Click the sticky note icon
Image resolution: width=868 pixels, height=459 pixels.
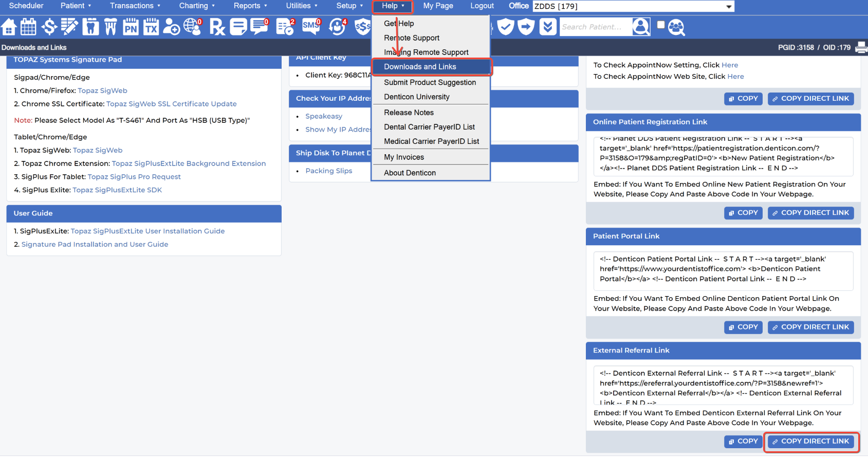pyautogui.click(x=238, y=26)
